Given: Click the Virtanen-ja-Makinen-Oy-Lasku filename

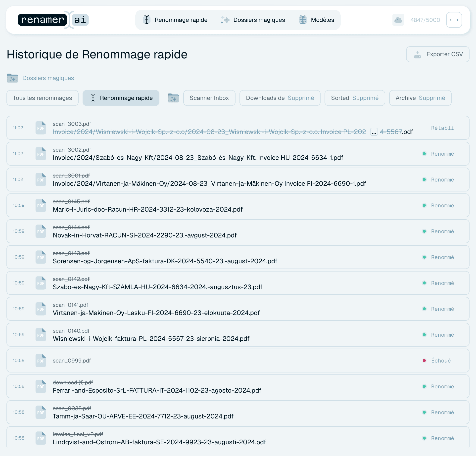Looking at the screenshot, I should click(x=156, y=313).
